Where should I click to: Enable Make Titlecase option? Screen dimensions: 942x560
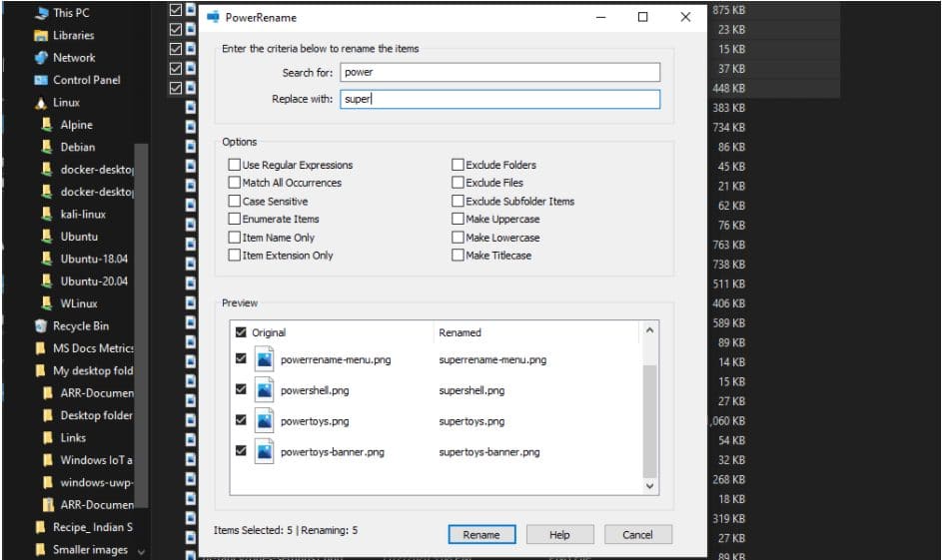coord(458,256)
